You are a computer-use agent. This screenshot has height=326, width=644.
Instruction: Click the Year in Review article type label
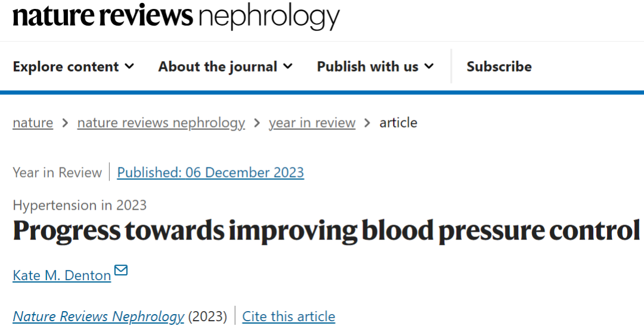pyautogui.click(x=57, y=172)
